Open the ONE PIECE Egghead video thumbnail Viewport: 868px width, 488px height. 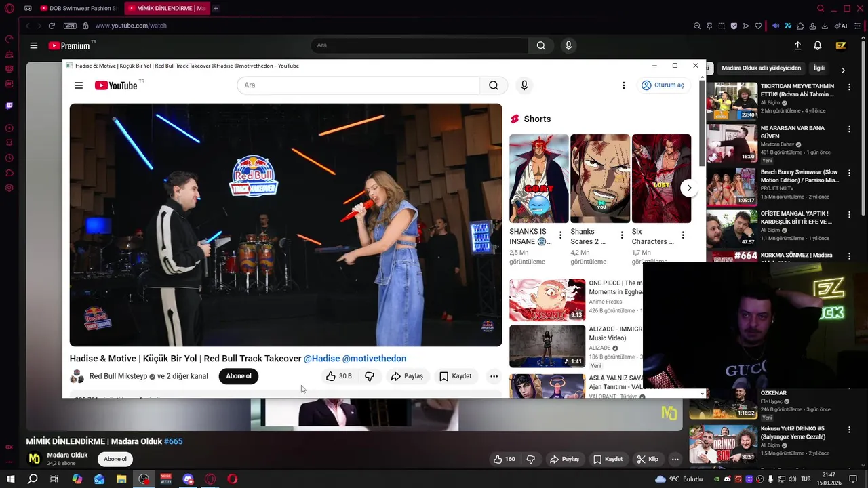tap(547, 300)
